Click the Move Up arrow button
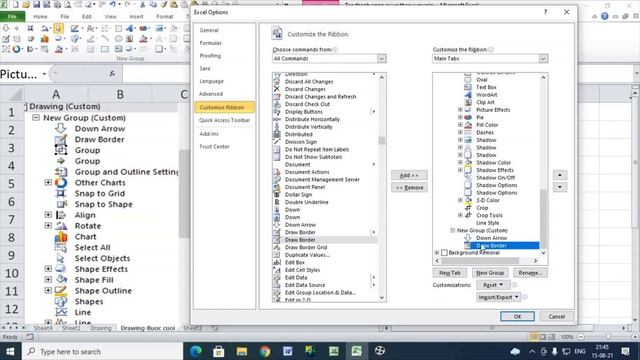 coord(560,175)
